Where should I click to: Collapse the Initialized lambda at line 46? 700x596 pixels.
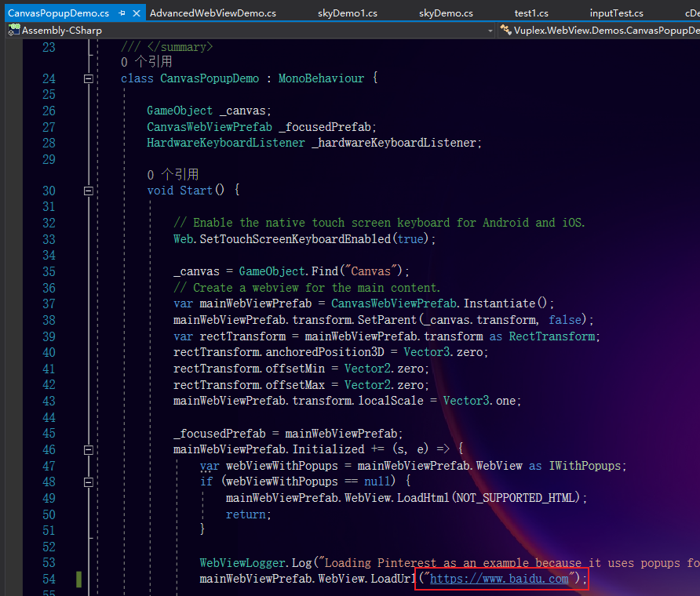89,449
